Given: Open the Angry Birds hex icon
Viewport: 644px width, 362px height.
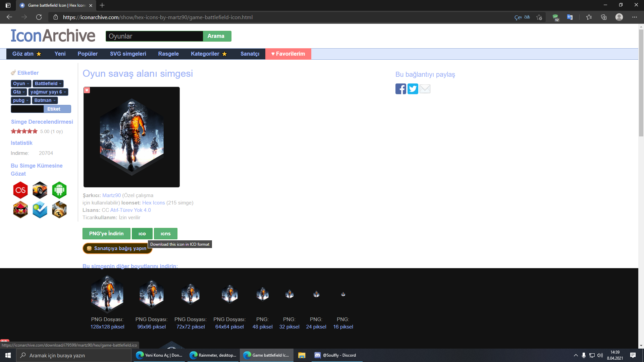Looking at the screenshot, I should pyautogui.click(x=20, y=209).
